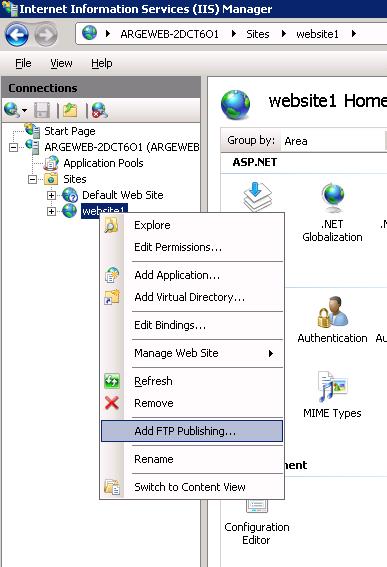Click the Create New Connection toolbar icon
The image size is (387, 567).
pyautogui.click(x=11, y=110)
